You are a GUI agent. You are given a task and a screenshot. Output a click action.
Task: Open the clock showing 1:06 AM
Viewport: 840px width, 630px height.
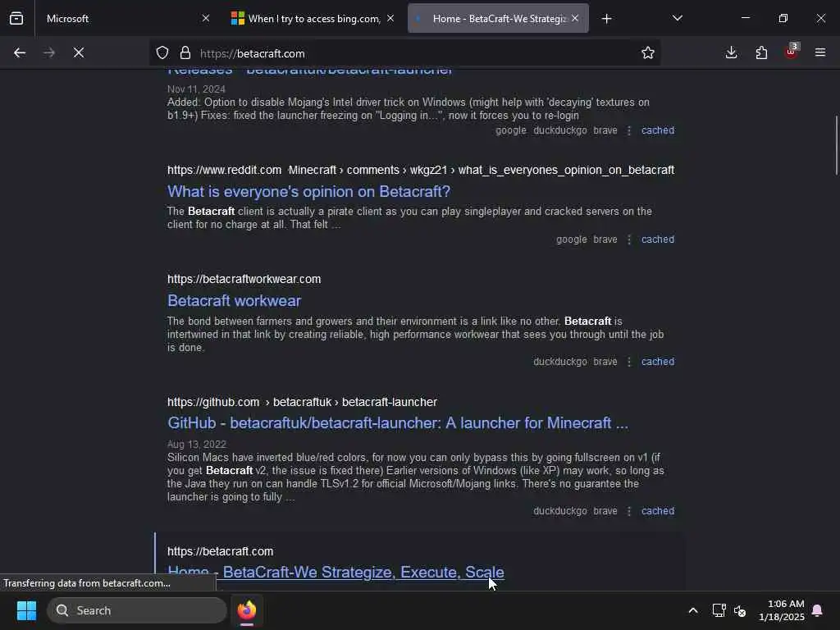click(782, 610)
